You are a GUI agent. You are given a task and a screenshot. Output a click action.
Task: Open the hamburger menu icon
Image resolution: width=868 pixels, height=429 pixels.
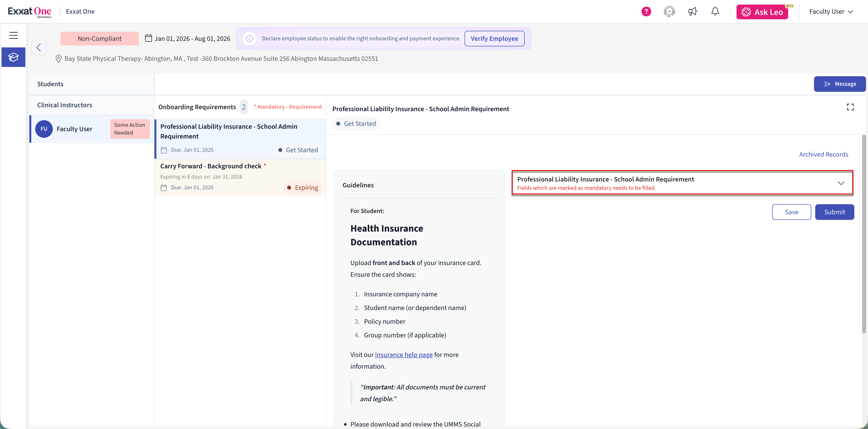point(13,35)
